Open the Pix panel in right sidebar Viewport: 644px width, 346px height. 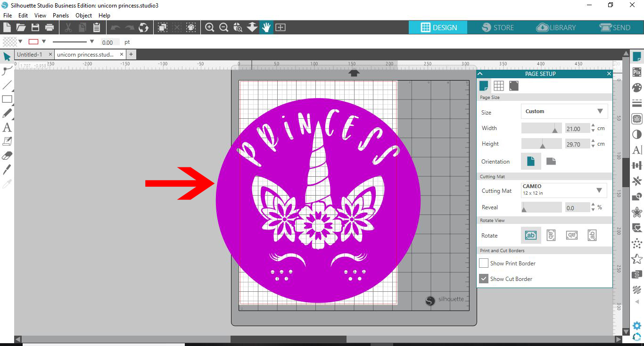click(637, 73)
